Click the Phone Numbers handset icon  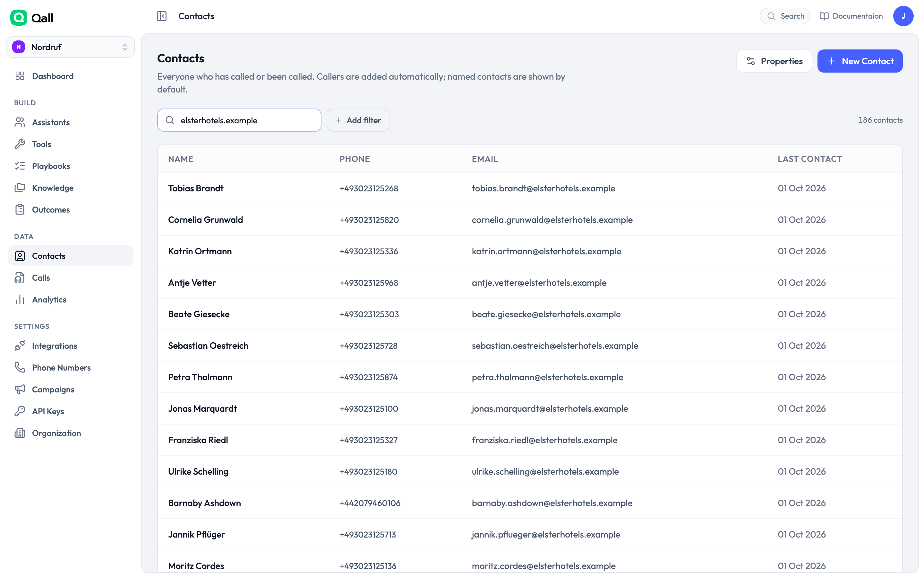(x=20, y=367)
